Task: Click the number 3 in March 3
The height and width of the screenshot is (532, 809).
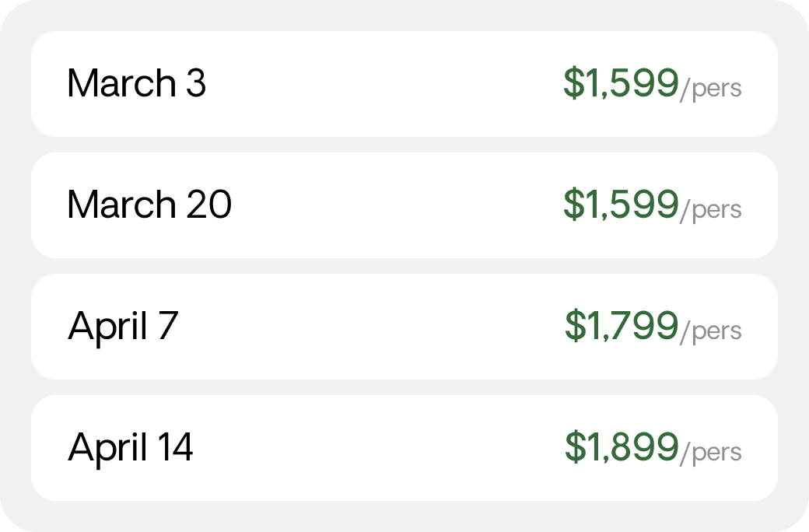Action: click(x=196, y=83)
